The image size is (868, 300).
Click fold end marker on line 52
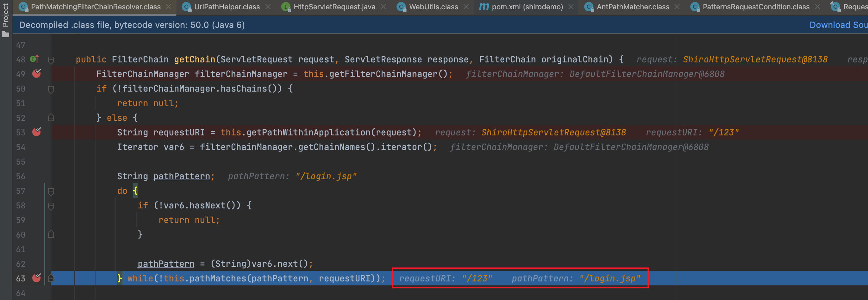[x=51, y=117]
